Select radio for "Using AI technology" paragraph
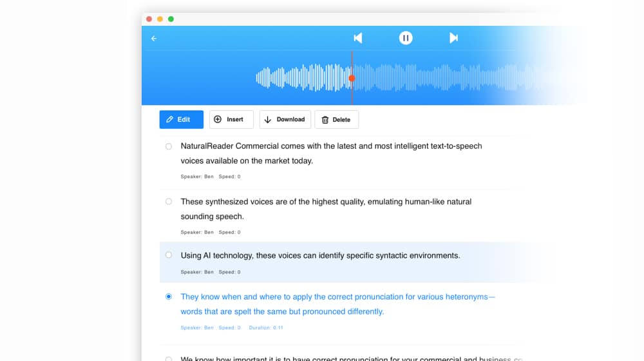This screenshot has height=361, width=644. click(x=168, y=255)
